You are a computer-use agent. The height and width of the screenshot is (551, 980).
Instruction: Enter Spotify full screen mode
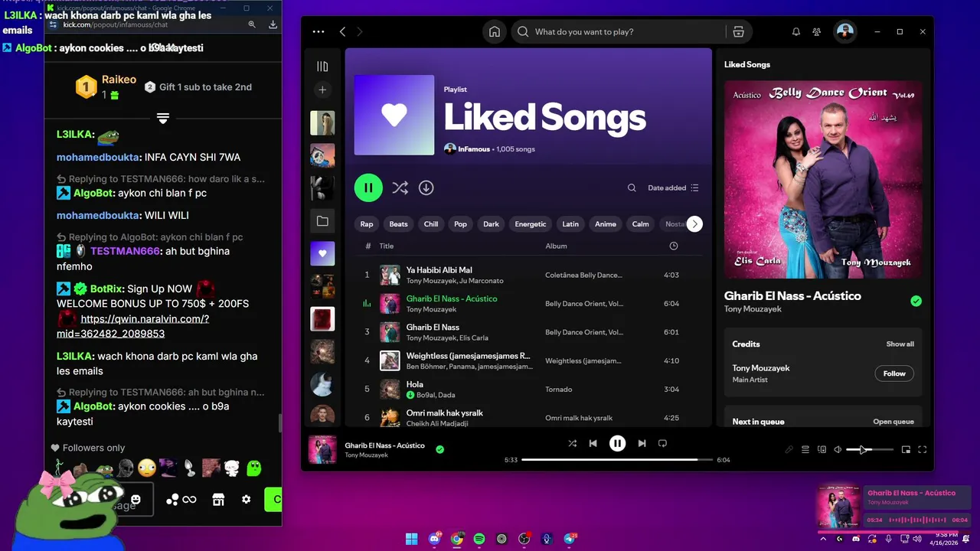[x=923, y=450]
